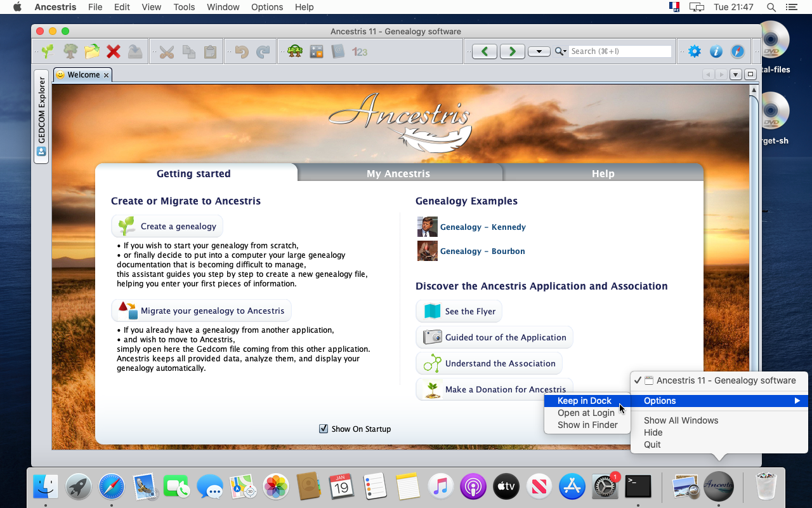Image resolution: width=812 pixels, height=508 pixels.
Task: Switch to the Help tab
Action: (x=603, y=173)
